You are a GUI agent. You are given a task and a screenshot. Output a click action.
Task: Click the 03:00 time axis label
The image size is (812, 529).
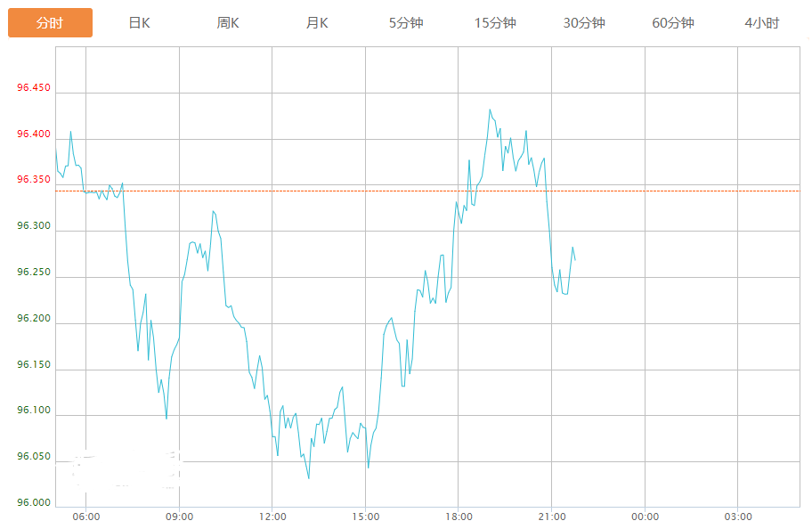click(738, 517)
